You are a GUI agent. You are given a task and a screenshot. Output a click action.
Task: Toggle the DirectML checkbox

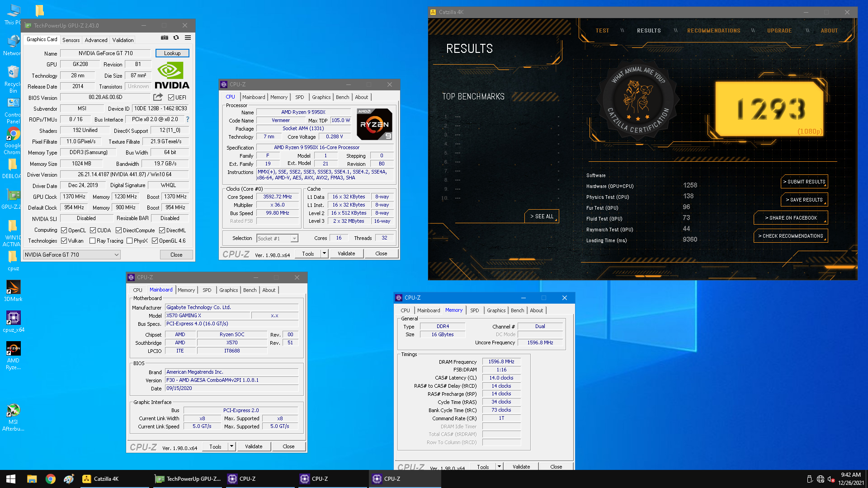click(162, 230)
